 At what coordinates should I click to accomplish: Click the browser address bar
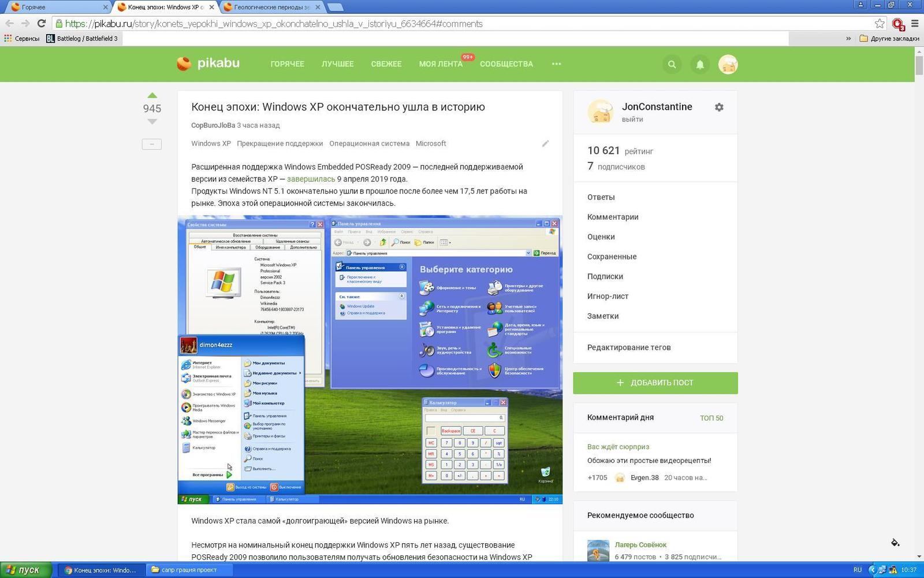click(x=462, y=24)
